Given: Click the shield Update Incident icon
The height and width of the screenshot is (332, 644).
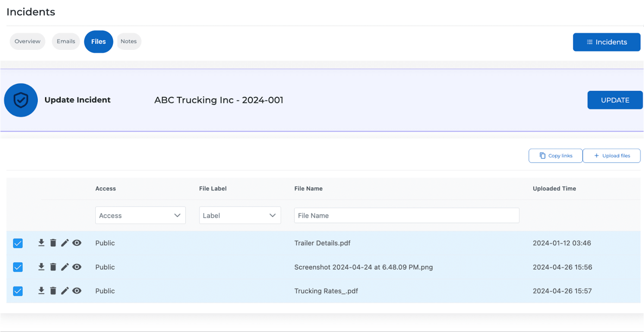Looking at the screenshot, I should click(21, 100).
